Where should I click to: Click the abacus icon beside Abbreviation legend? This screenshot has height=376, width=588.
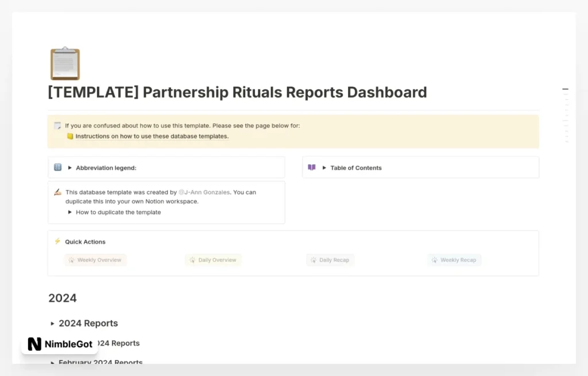tap(57, 166)
